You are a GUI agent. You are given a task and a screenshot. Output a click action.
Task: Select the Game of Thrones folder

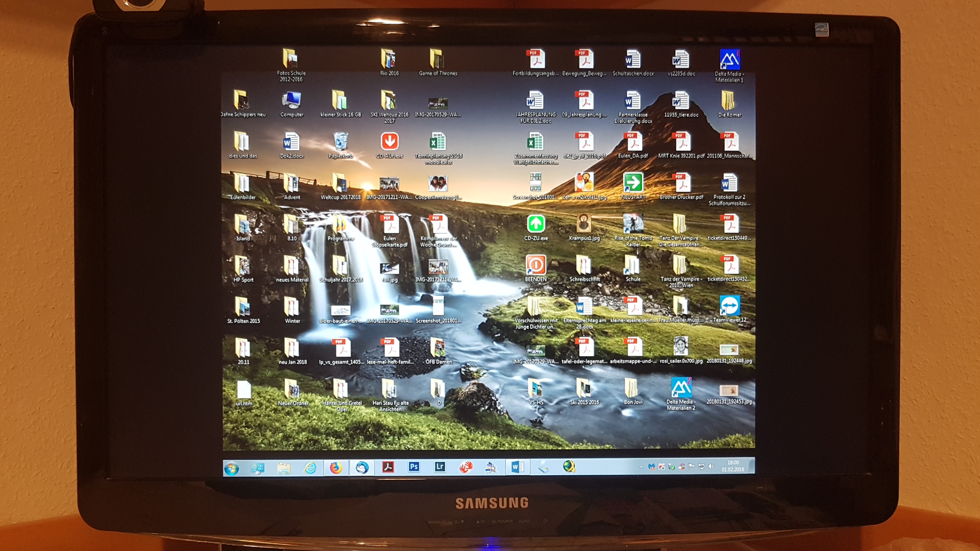[437, 59]
